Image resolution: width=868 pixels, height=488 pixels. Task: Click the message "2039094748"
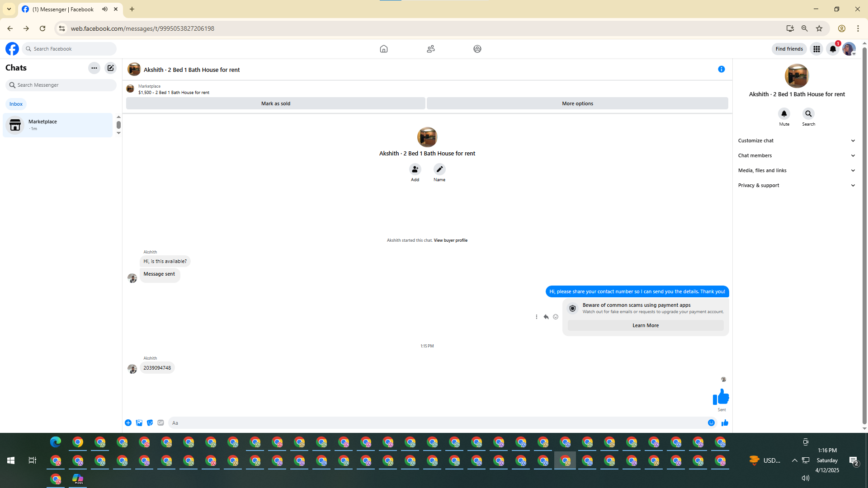click(157, 368)
